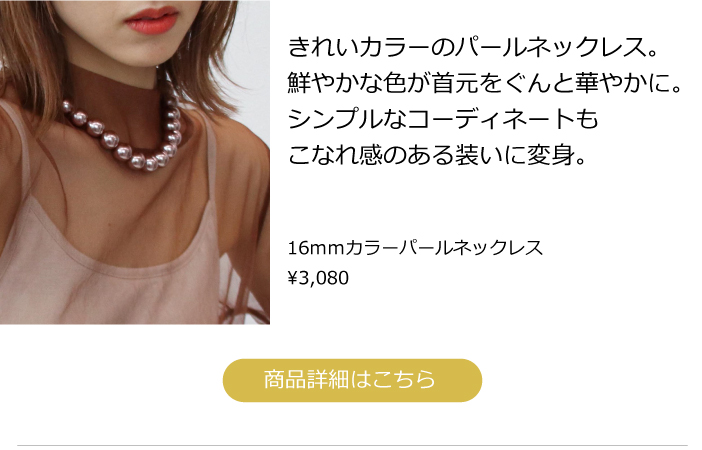Click the model's brown hair in photo

29,54
